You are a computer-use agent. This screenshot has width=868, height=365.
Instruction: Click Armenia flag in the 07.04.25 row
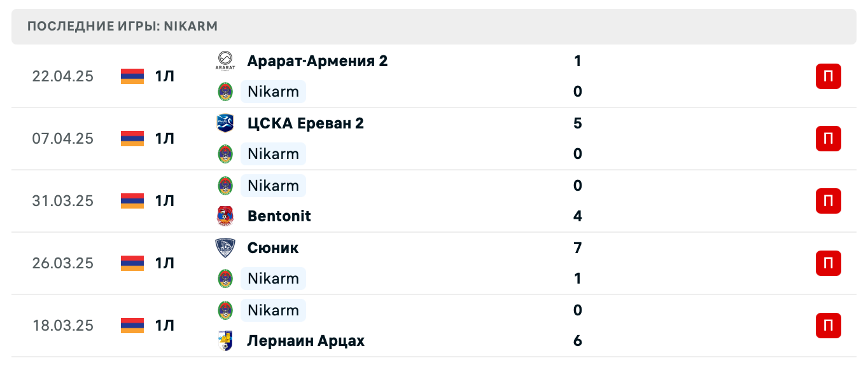(132, 139)
